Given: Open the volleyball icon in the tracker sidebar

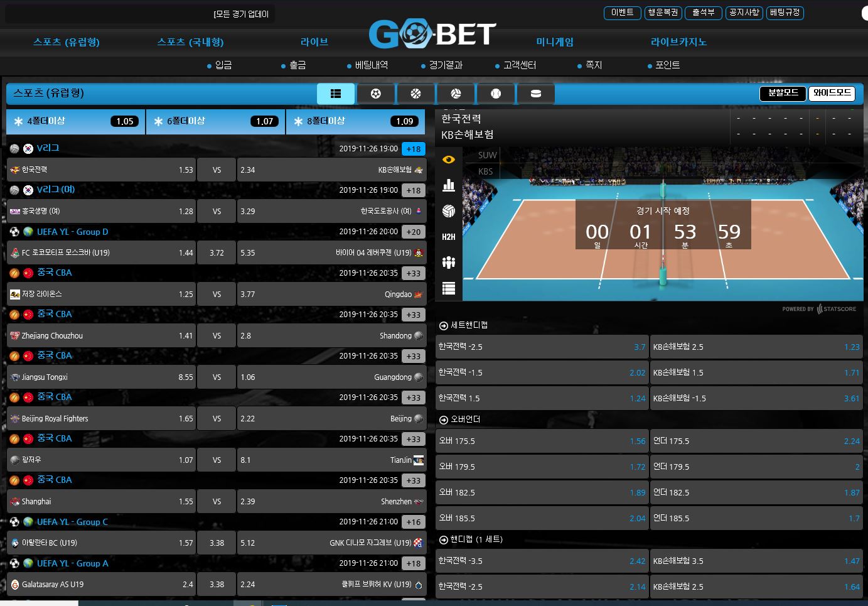Looking at the screenshot, I should tap(449, 211).
